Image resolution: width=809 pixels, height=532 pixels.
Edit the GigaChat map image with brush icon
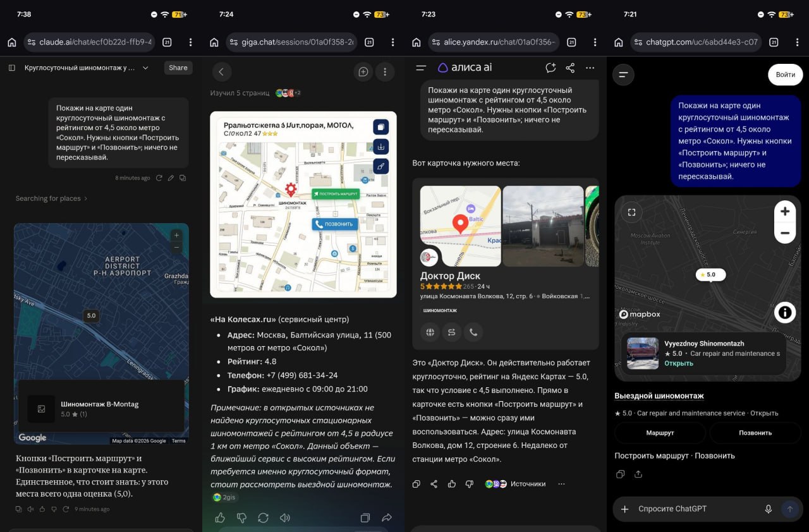381,166
